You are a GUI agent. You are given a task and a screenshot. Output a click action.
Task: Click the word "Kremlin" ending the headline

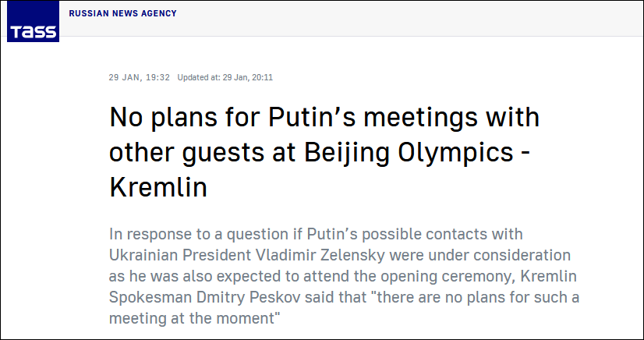(x=158, y=187)
